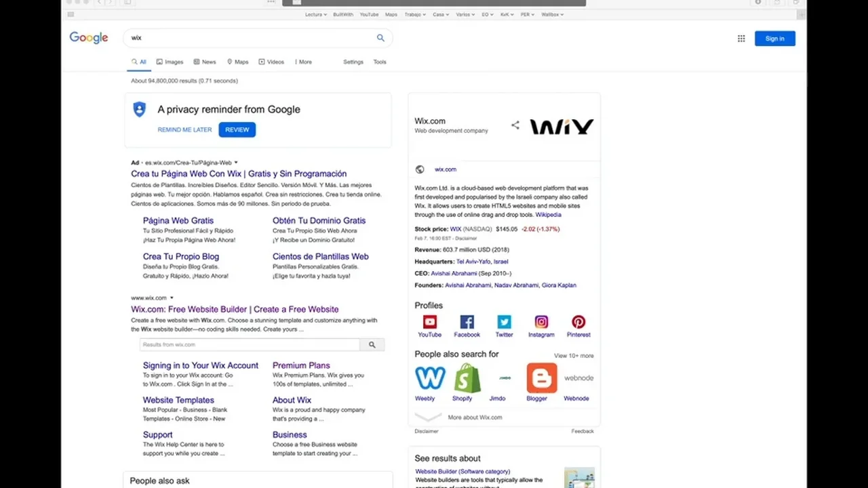Expand the Trabajo bookmarks folder

(x=415, y=14)
